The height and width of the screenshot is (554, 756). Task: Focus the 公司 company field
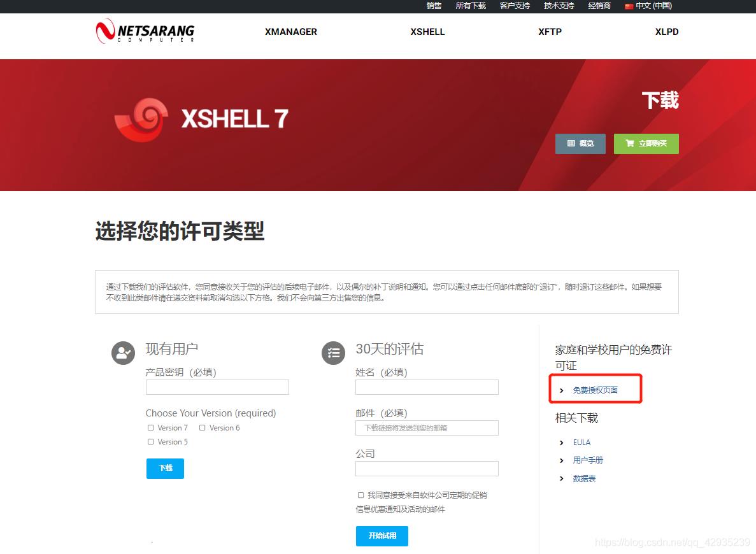427,469
